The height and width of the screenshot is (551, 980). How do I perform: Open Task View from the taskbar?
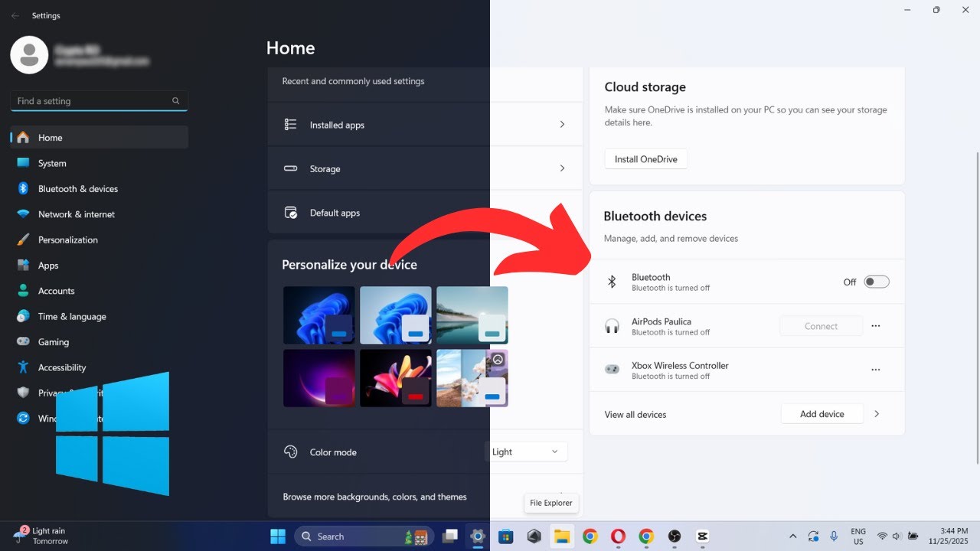click(x=450, y=536)
